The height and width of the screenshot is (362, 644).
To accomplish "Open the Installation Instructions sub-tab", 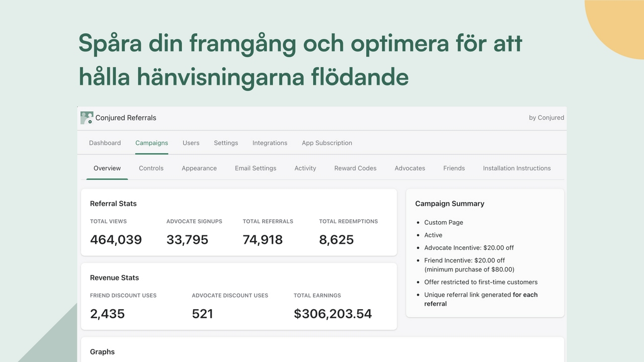I will (x=517, y=168).
